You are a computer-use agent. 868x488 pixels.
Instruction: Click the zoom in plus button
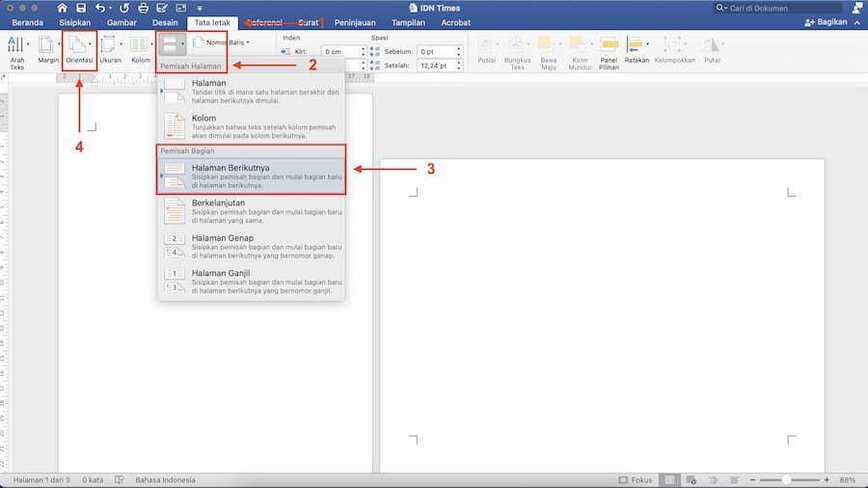(x=827, y=480)
